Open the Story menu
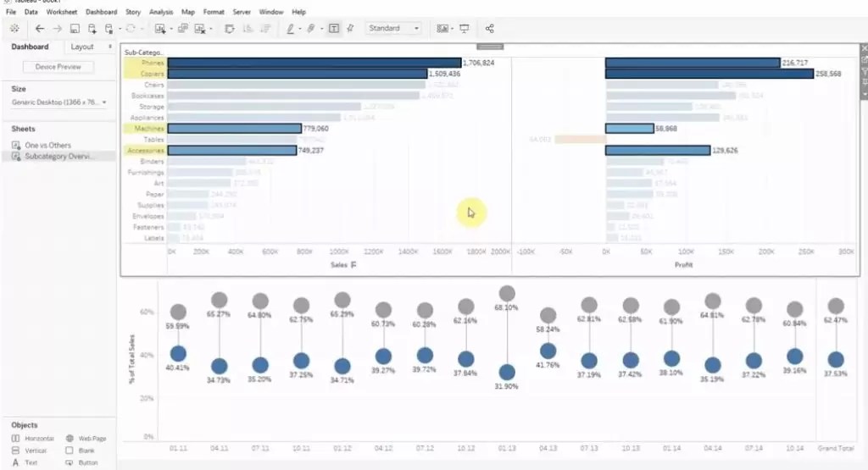Viewport: 868px width, 470px height. point(133,12)
